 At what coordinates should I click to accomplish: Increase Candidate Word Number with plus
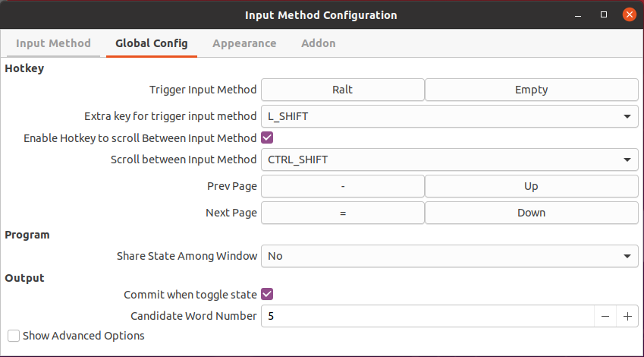pos(627,316)
